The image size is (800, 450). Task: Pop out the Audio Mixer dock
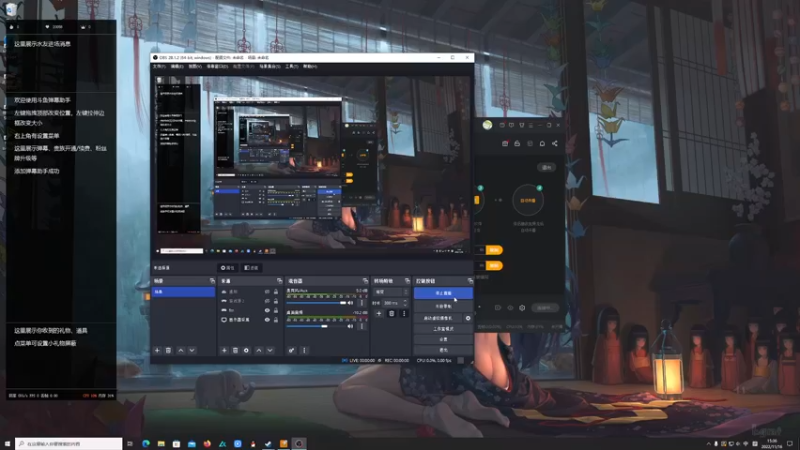coord(365,281)
